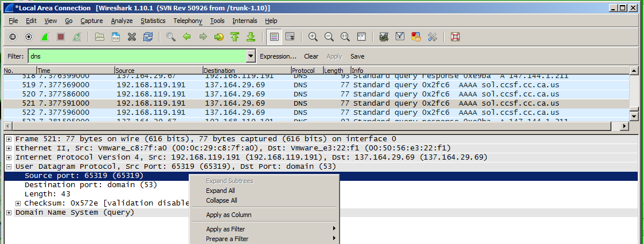Stop the running capture

[61, 37]
